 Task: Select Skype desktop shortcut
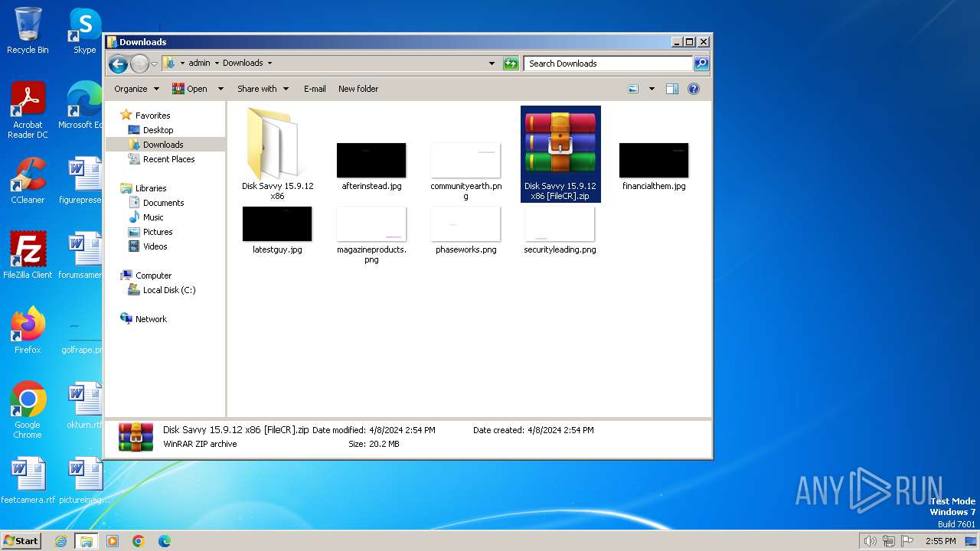tap(84, 31)
